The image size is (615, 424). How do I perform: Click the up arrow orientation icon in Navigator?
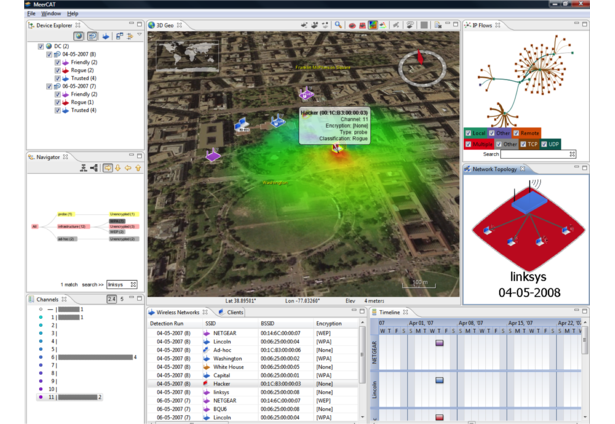(138, 168)
